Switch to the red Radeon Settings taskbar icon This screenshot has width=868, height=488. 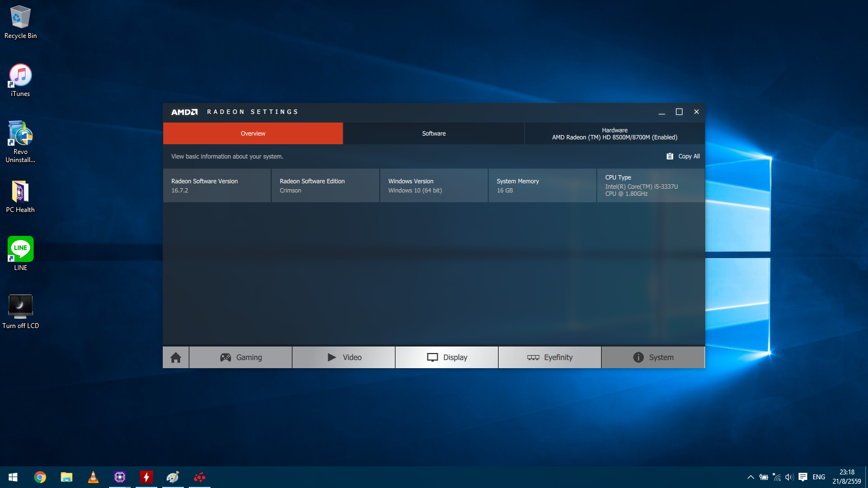[x=200, y=477]
